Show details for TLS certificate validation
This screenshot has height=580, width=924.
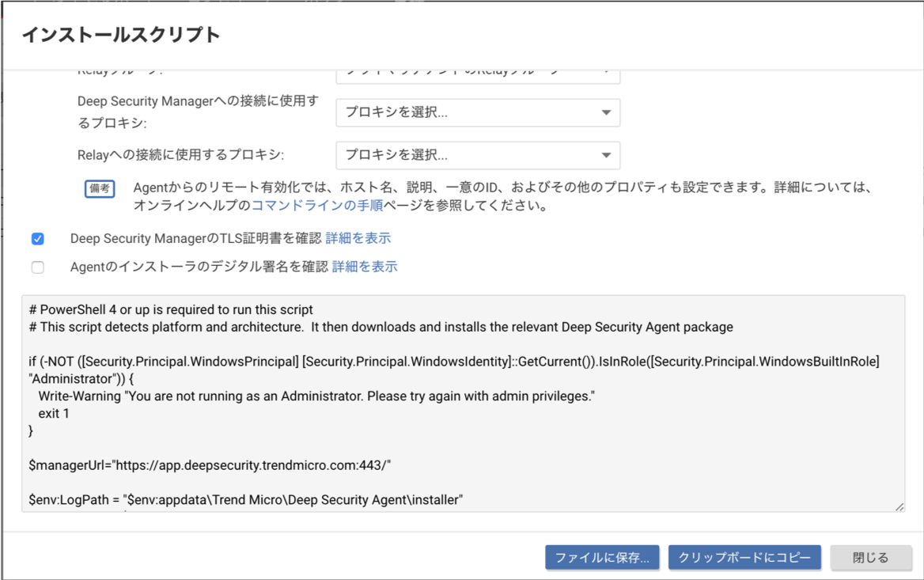coord(358,238)
